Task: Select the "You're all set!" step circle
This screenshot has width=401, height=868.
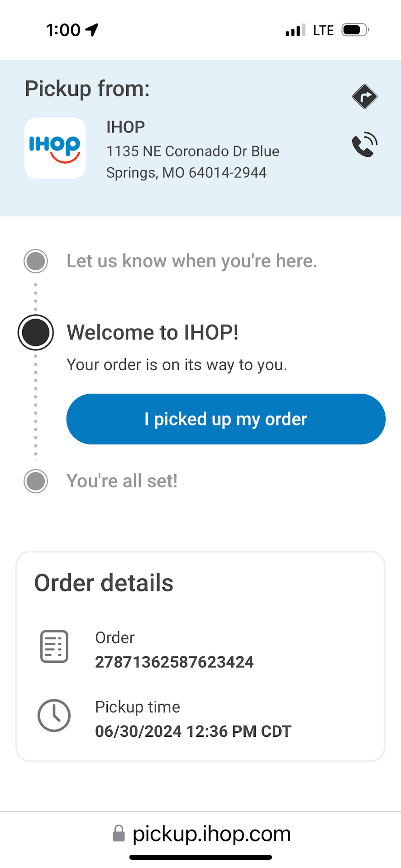Action: coord(36,481)
